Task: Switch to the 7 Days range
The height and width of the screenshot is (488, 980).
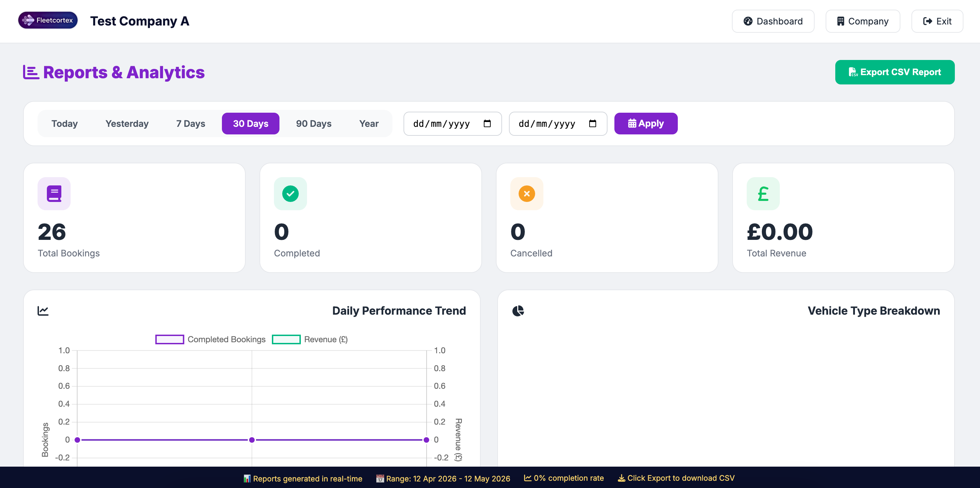Action: [x=191, y=124]
